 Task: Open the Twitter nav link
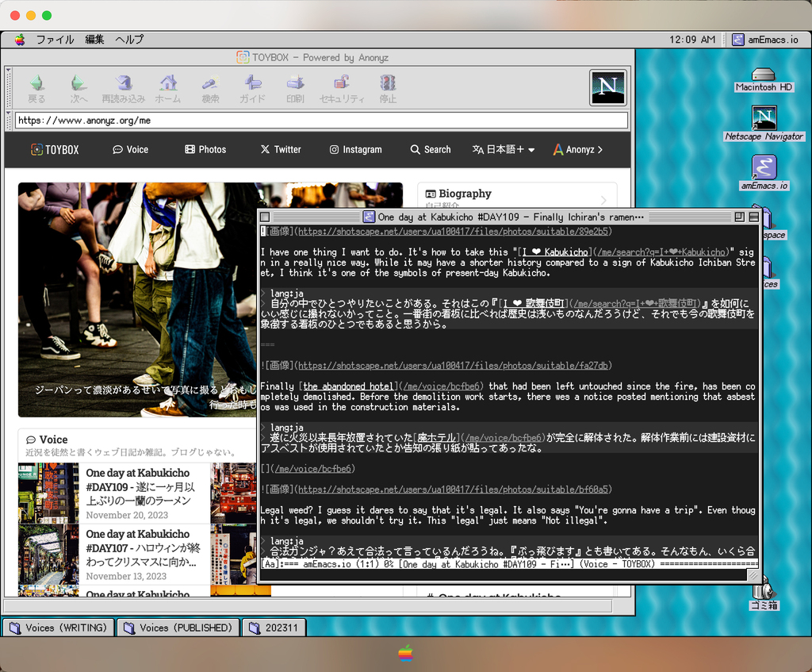coord(281,150)
